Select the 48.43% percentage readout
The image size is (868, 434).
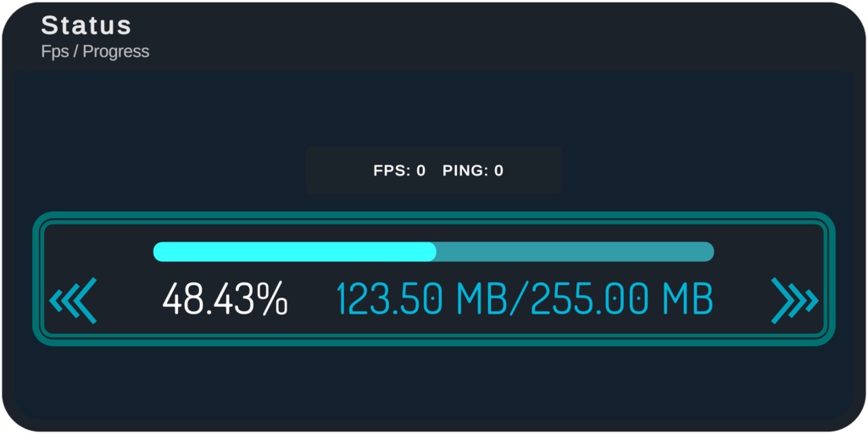pyautogui.click(x=225, y=299)
